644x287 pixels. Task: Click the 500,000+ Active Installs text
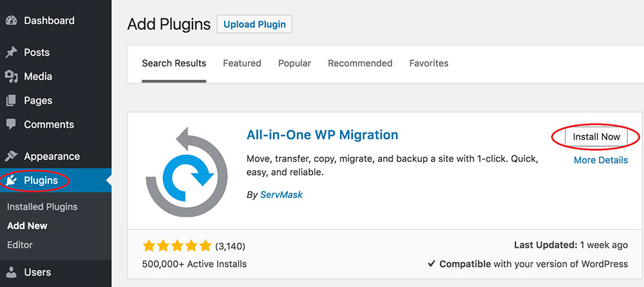194,264
